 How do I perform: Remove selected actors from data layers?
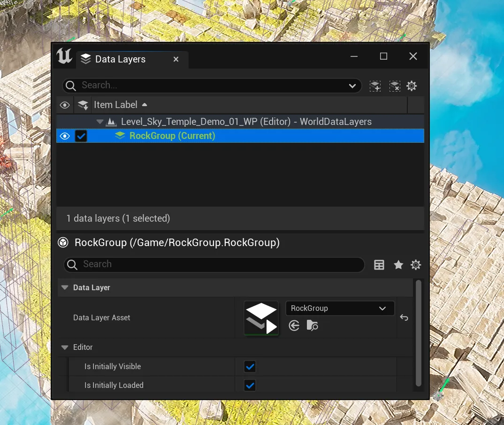coord(395,85)
